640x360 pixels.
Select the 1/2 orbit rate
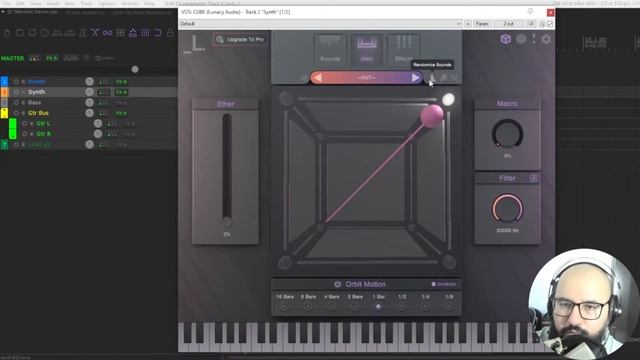pyautogui.click(x=402, y=306)
